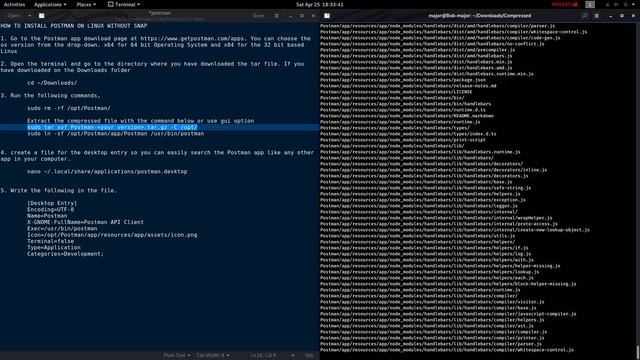
Task: Click terminal line ending in release-notes.md
Action: click(x=408, y=86)
